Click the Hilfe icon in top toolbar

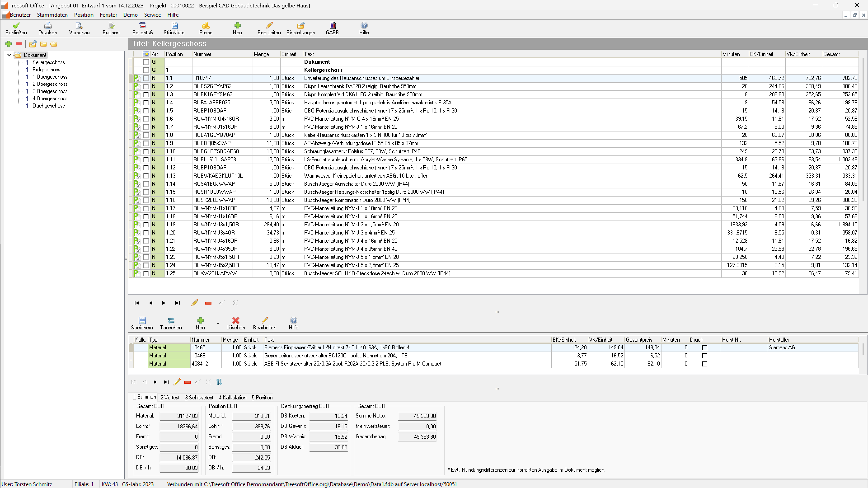(x=364, y=25)
